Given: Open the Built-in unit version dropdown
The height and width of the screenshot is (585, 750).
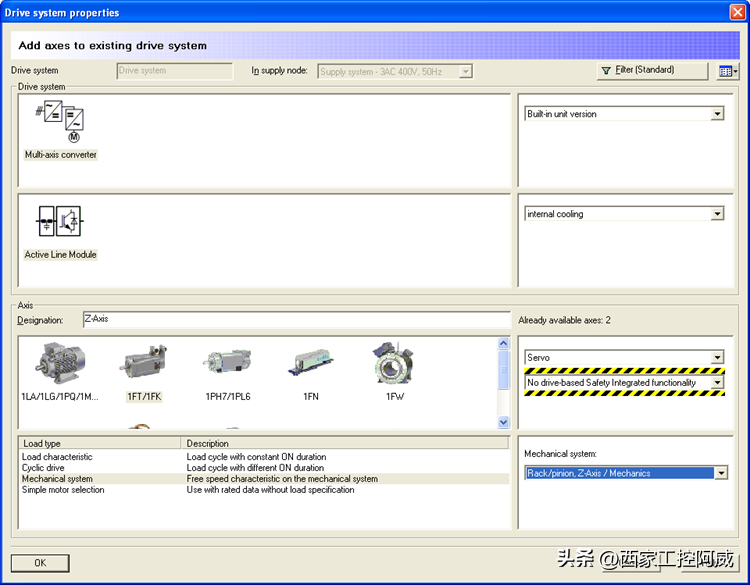Looking at the screenshot, I should (716, 114).
